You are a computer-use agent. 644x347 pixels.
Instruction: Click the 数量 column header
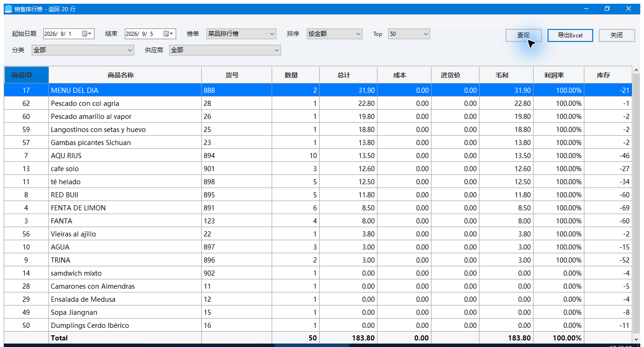point(295,75)
